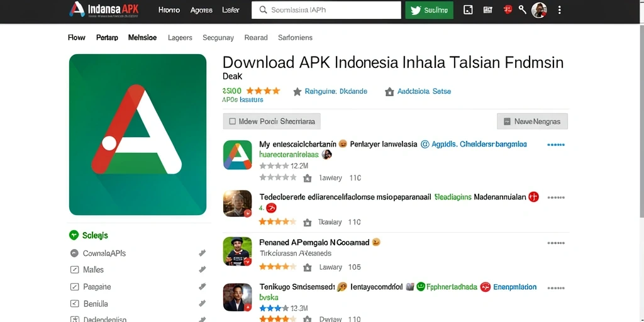Pin the Malles sidebar item
Image resolution: width=644 pixels, height=322 pixels.
202,270
